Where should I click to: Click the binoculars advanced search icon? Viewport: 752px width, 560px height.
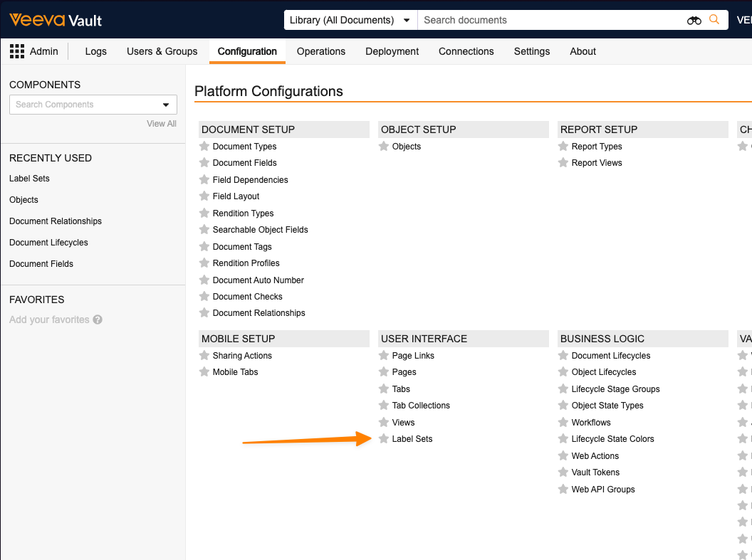(694, 20)
